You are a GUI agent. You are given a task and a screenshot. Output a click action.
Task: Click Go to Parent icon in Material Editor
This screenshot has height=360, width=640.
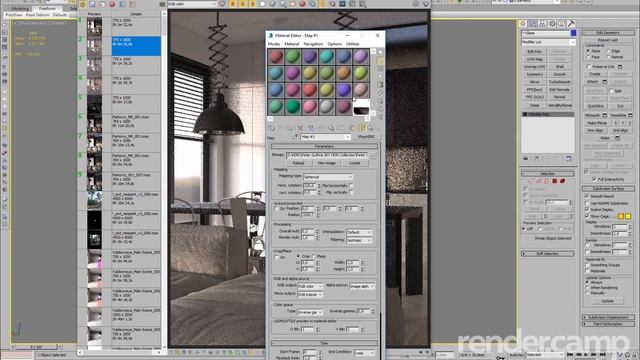tap(370, 129)
